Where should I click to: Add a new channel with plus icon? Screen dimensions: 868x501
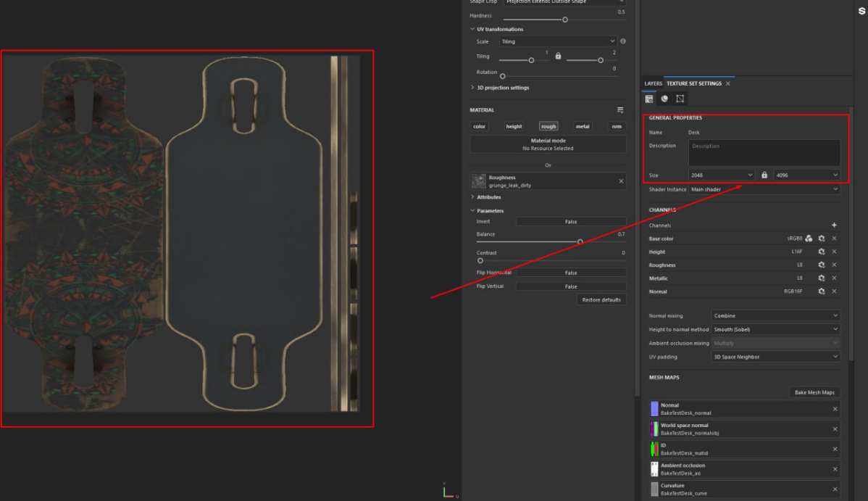pyautogui.click(x=834, y=225)
